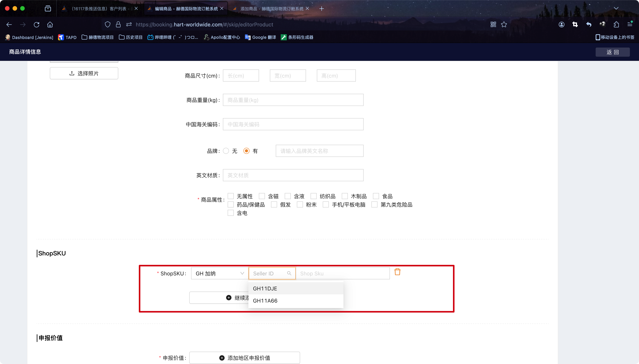Tick the 含电 attribute checkbox
Image resolution: width=639 pixels, height=364 pixels.
(230, 213)
